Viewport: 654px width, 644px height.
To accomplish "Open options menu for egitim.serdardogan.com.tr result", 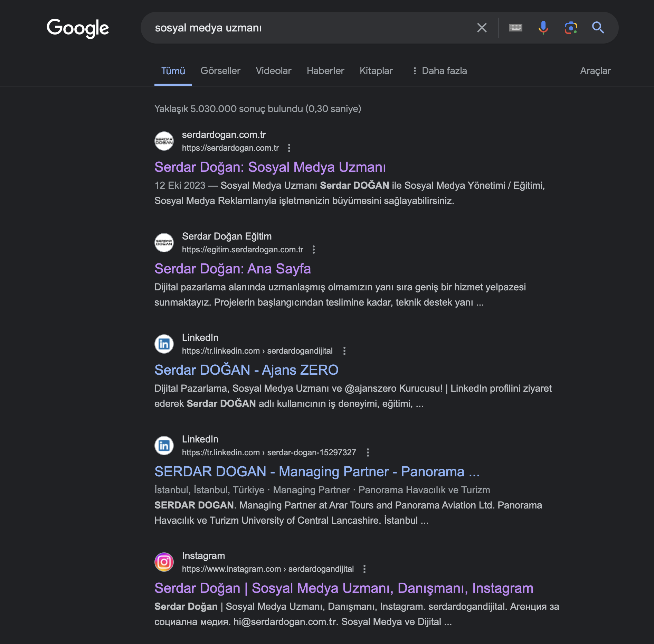I will 314,250.
